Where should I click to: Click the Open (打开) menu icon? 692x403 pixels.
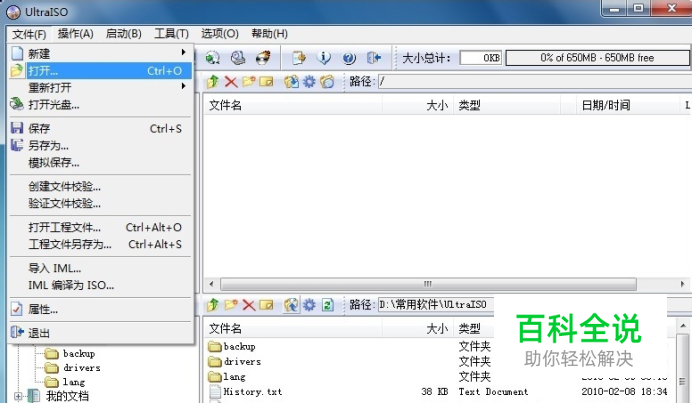17,71
